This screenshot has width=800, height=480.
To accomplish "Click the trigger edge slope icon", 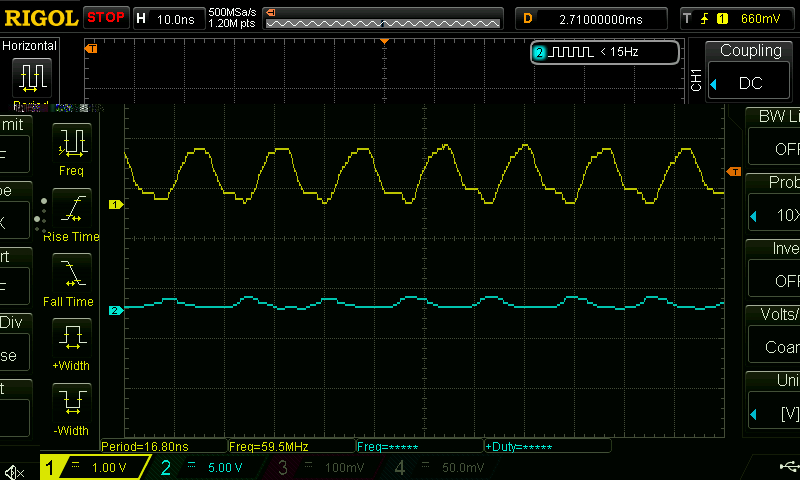I will tap(705, 19).
